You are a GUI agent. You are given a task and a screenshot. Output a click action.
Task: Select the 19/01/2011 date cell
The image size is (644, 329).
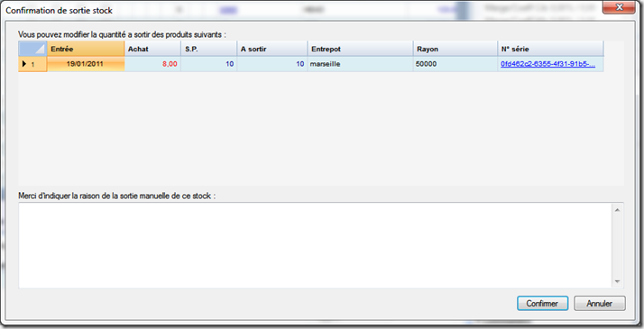click(86, 64)
